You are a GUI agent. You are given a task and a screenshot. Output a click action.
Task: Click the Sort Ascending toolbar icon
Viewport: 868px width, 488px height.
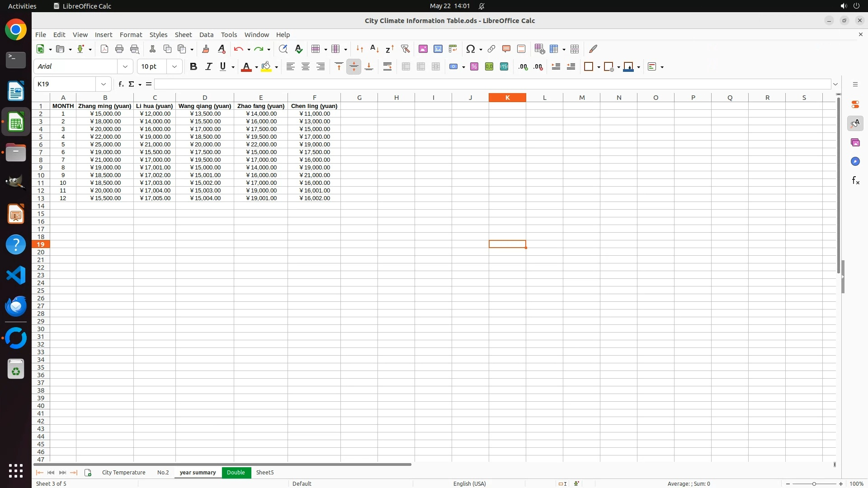(x=374, y=49)
